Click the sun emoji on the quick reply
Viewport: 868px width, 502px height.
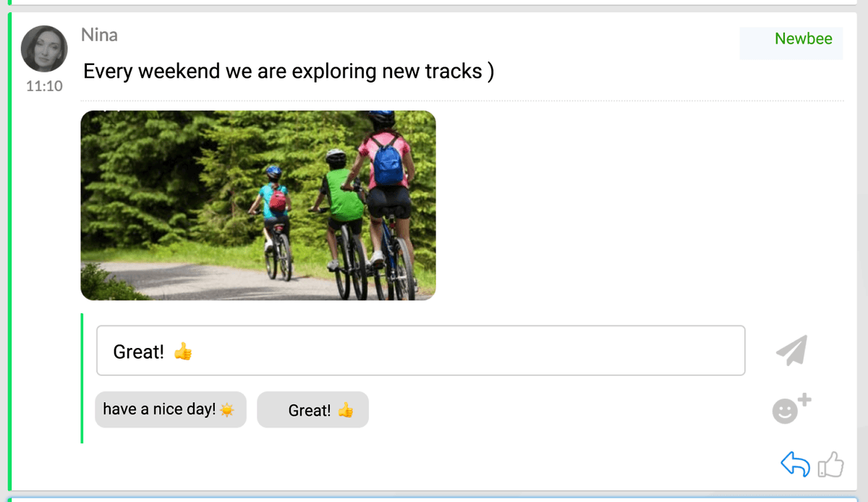click(227, 410)
